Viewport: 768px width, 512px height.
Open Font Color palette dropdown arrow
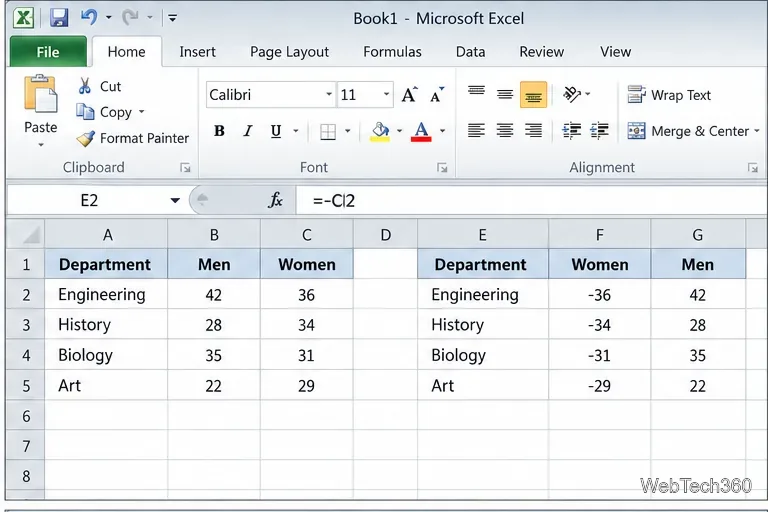pyautogui.click(x=442, y=131)
